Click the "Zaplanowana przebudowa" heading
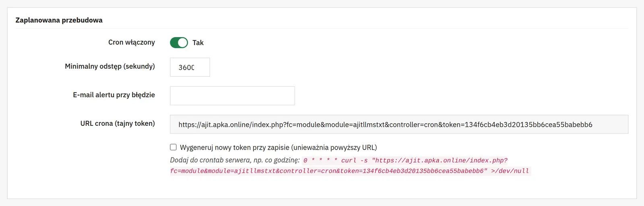644x206 pixels. point(59,20)
